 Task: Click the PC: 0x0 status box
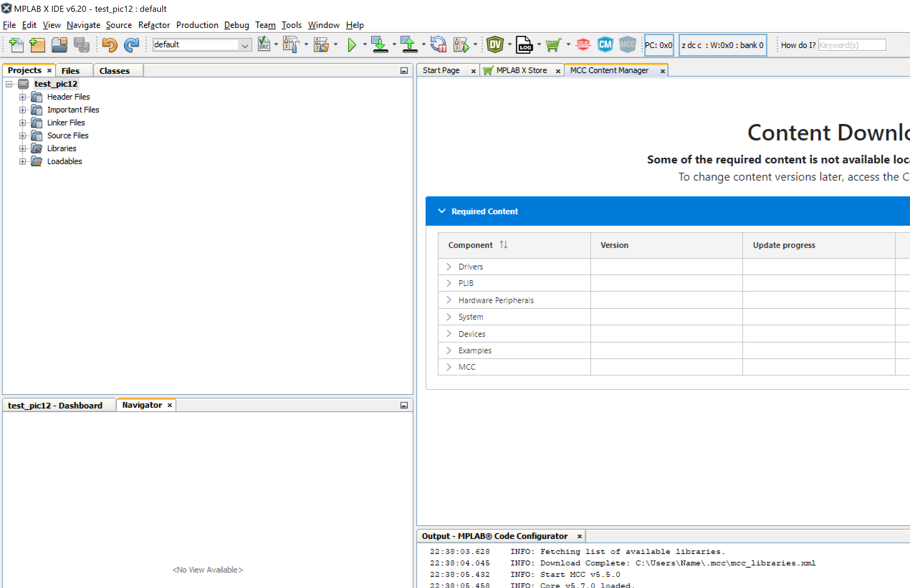click(659, 45)
